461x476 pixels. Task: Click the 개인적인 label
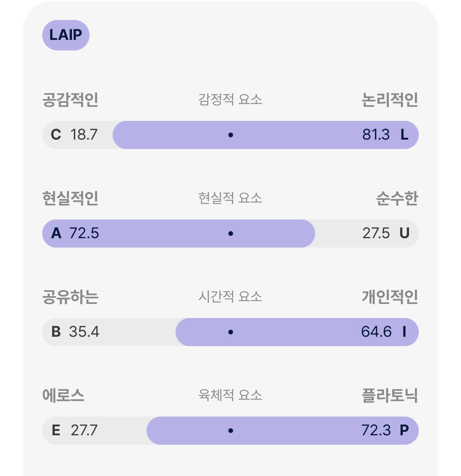coord(390,297)
